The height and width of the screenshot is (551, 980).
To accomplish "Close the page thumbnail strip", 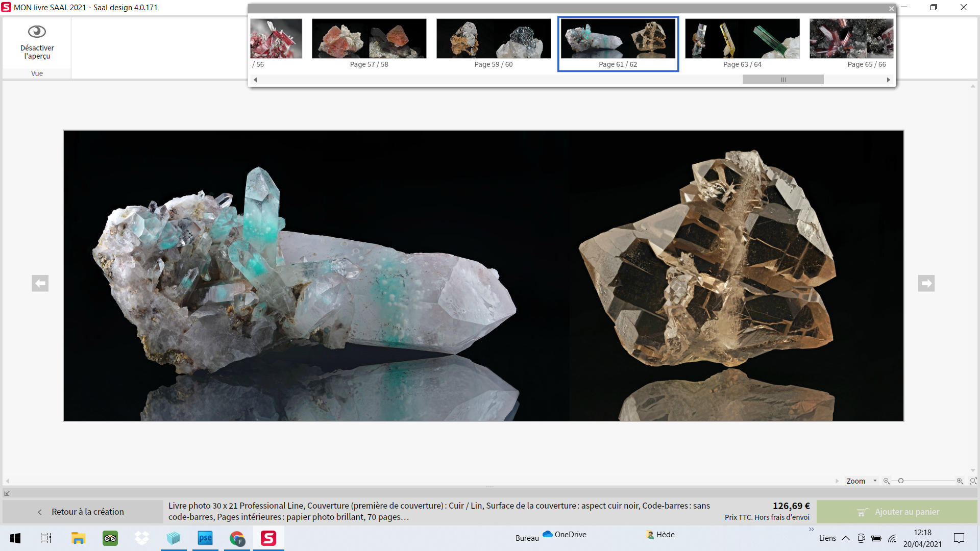I will 891,9.
